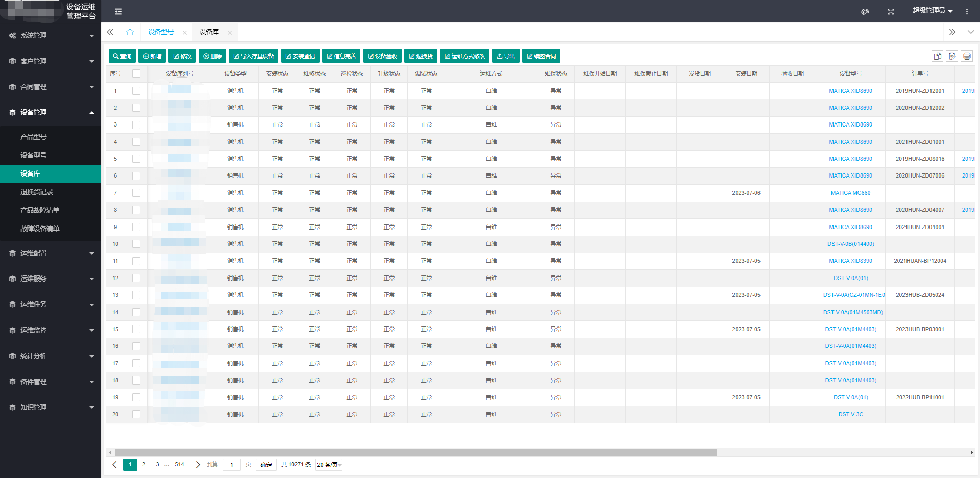The height and width of the screenshot is (478, 980).
Task: Check the checkbox for row 7
Action: coord(136,193)
